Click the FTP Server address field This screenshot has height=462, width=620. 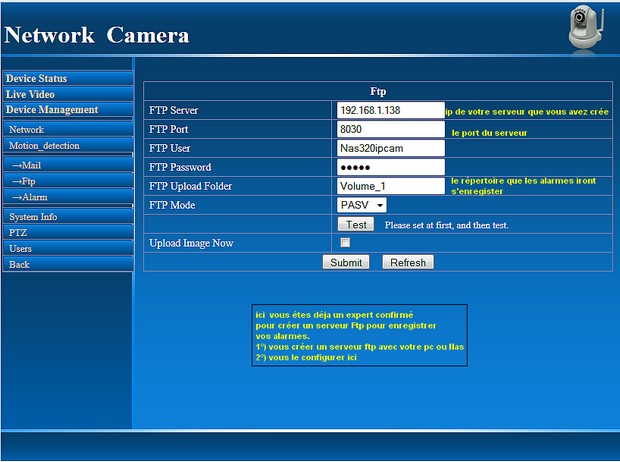390,110
